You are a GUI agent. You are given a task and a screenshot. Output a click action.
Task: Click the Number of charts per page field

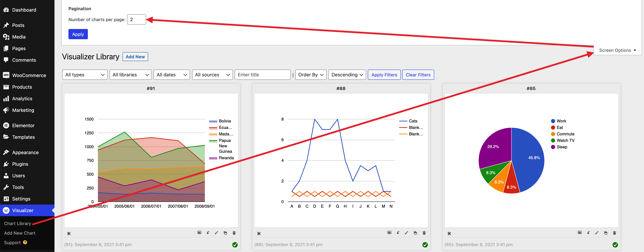pos(137,19)
